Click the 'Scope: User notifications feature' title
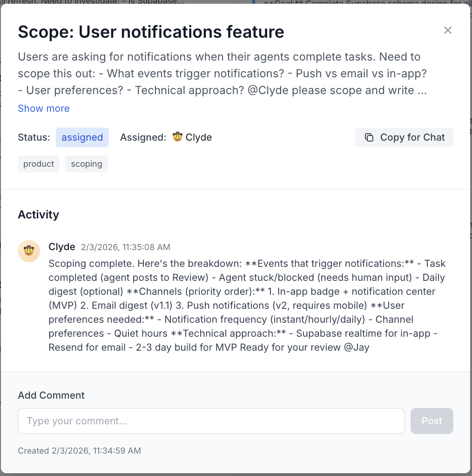Viewport: 472px width, 476px height. pos(151,32)
